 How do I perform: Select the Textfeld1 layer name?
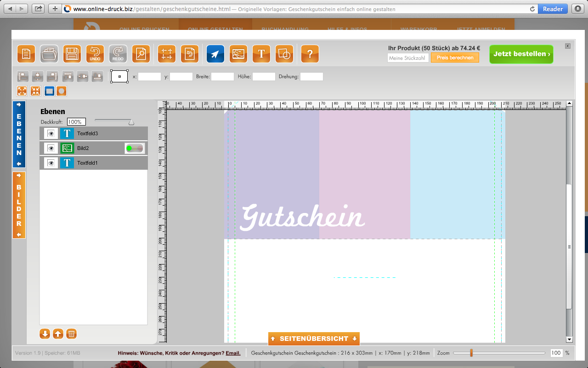(x=88, y=163)
